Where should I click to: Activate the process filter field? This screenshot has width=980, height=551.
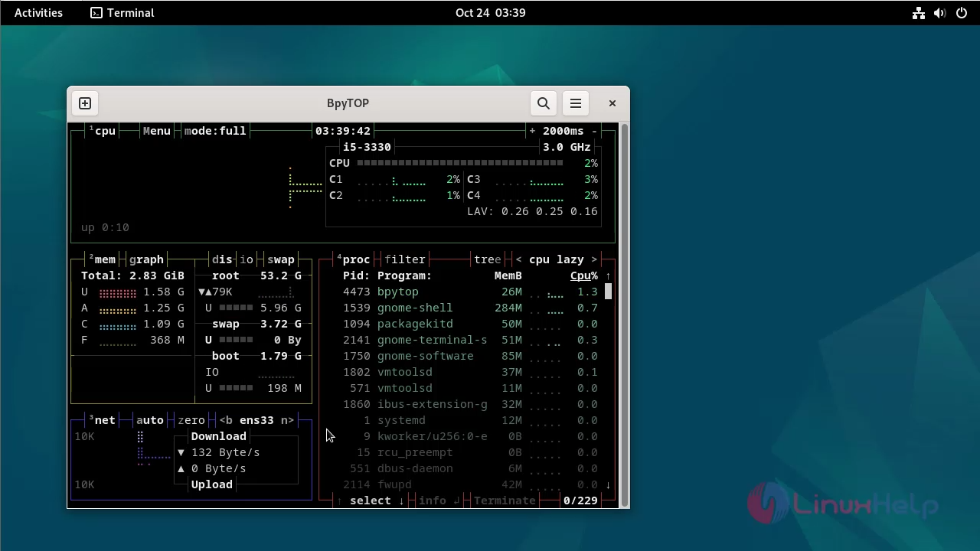click(x=405, y=259)
